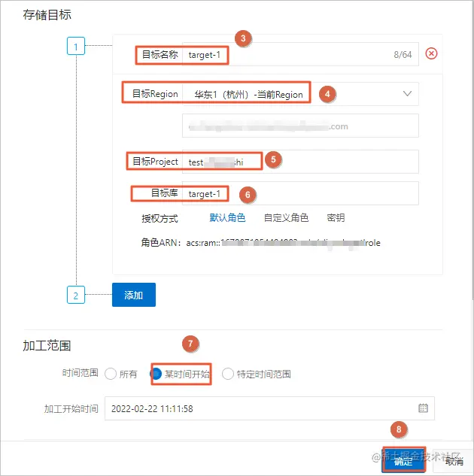Image resolution: width=474 pixels, height=476 pixels.
Task: Confirm with the 确定 button
Action: click(x=403, y=460)
